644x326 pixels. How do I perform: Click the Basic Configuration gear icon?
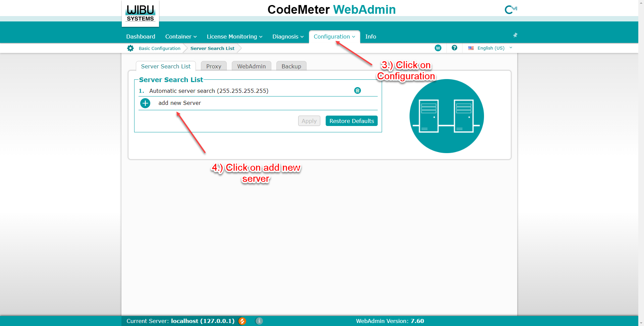click(130, 48)
